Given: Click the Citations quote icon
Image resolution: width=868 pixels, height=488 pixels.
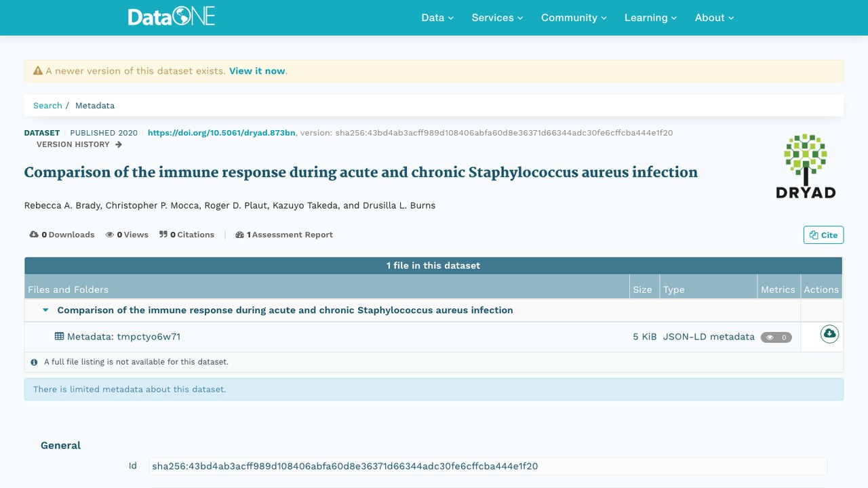Looking at the screenshot, I should point(163,235).
